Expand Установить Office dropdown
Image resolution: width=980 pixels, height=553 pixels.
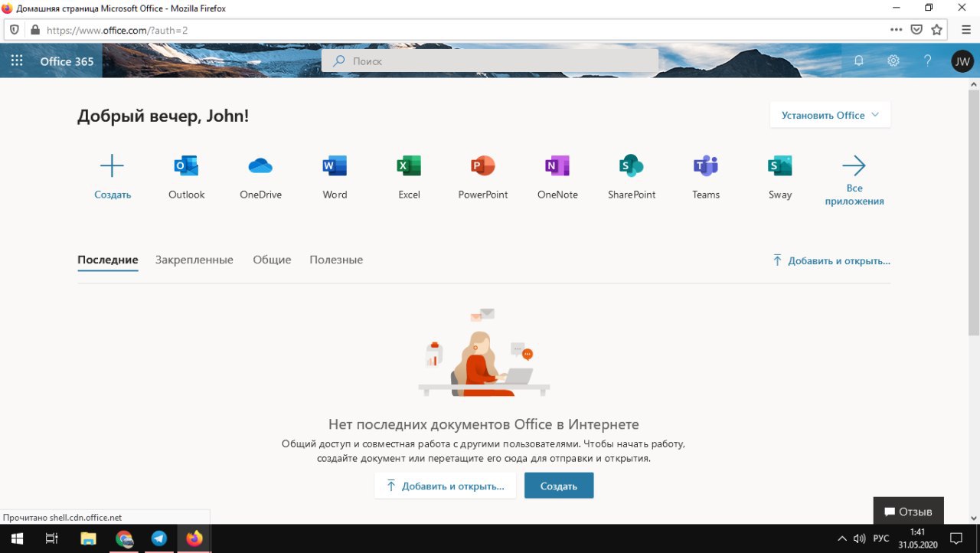pos(830,115)
